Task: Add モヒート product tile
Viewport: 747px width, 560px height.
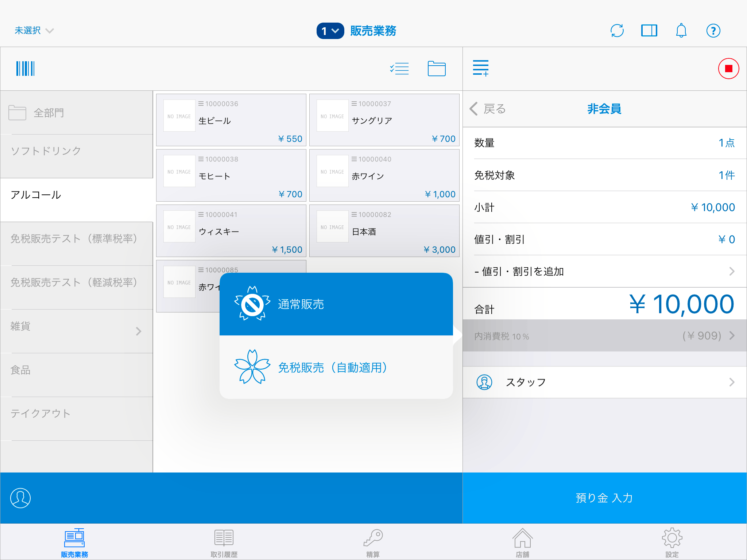Action: [231, 175]
